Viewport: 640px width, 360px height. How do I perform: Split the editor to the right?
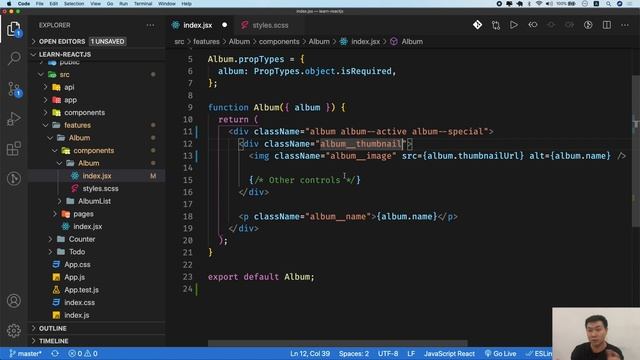607,25
